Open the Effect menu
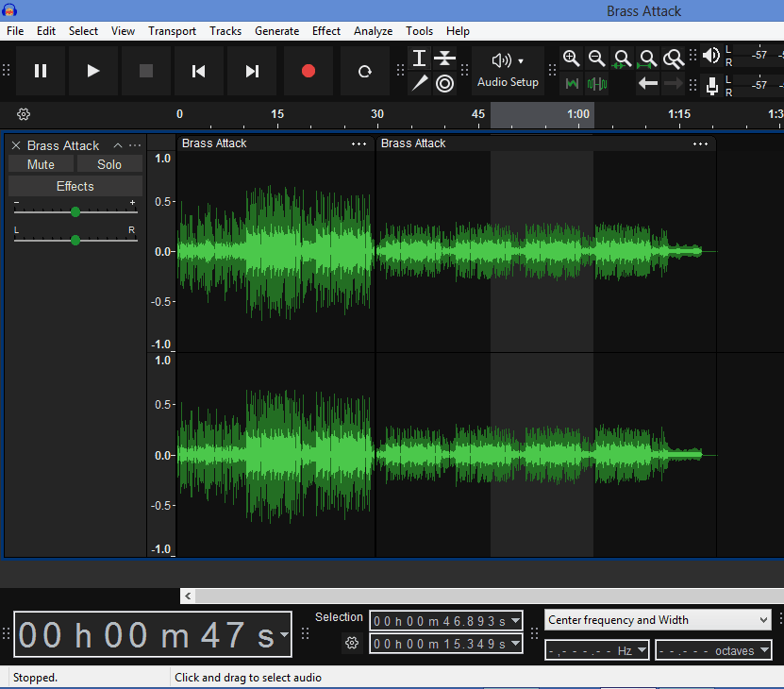This screenshot has height=689, width=784. tap(326, 31)
